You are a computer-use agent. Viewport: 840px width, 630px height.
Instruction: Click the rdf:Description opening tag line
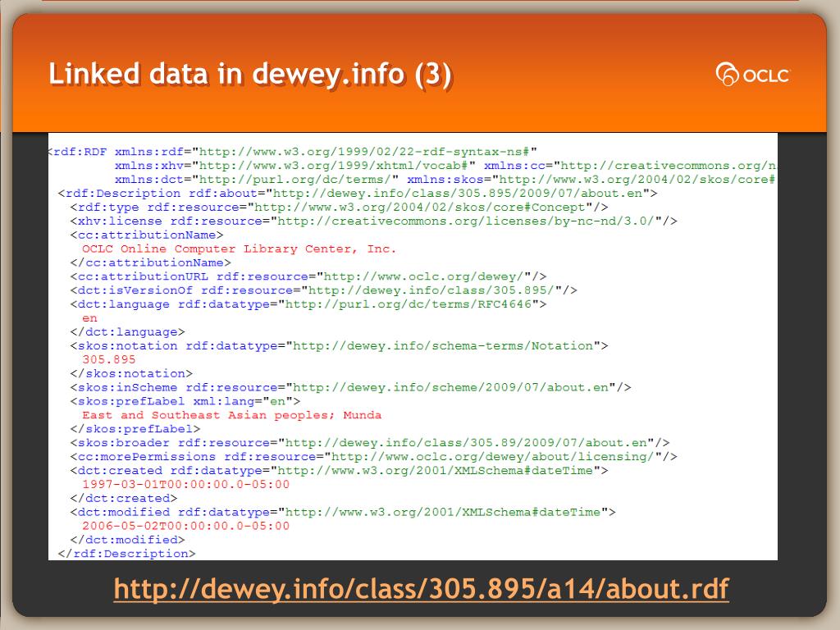coord(358,194)
